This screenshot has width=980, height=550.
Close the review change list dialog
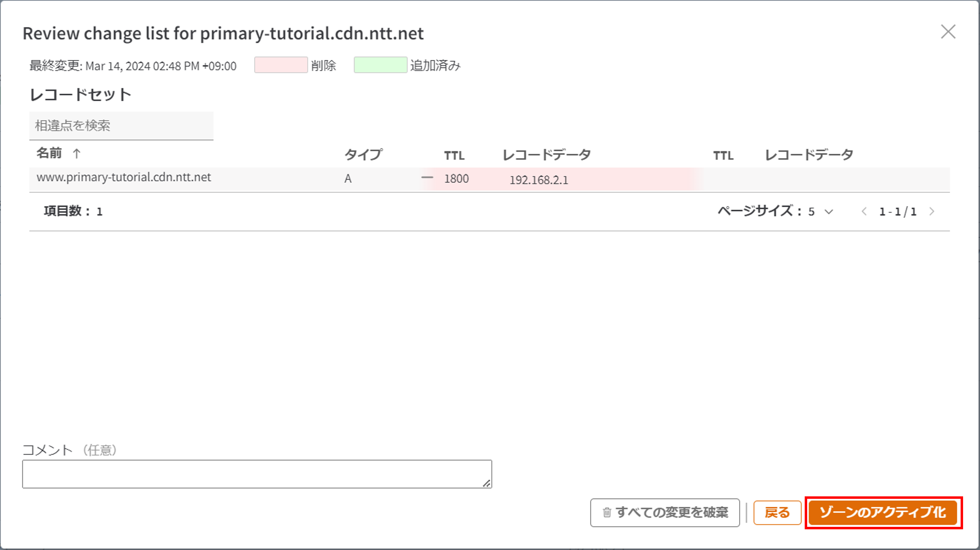pos(948,32)
